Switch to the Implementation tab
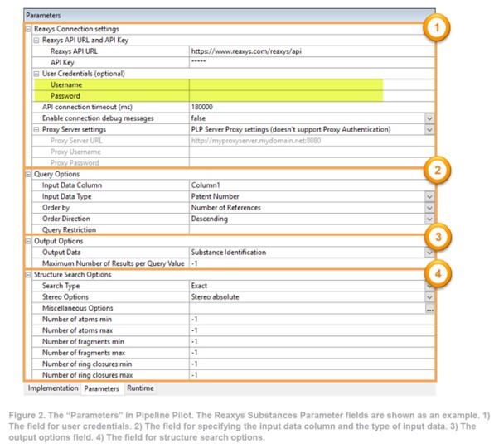Screen dimensions: 499x448 52,388
